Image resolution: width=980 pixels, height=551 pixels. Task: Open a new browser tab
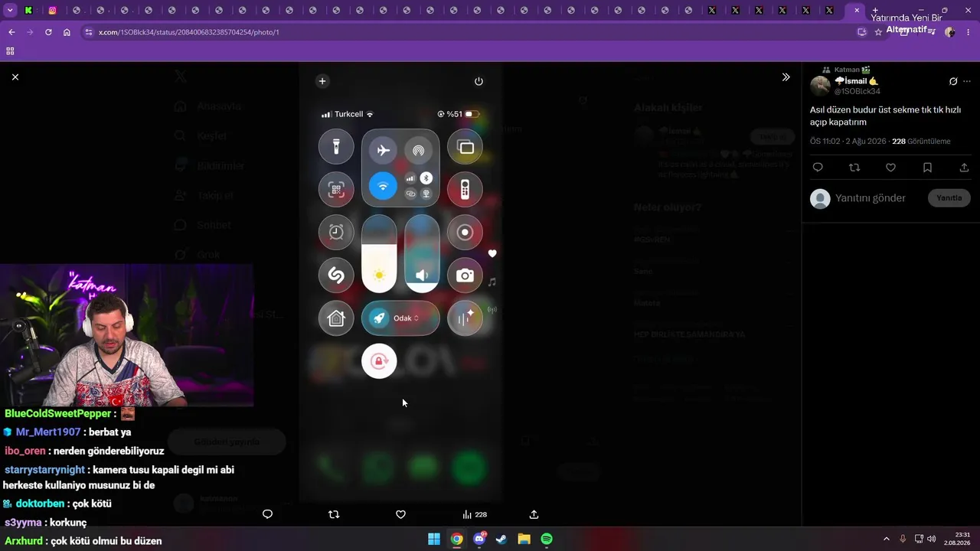875,11
